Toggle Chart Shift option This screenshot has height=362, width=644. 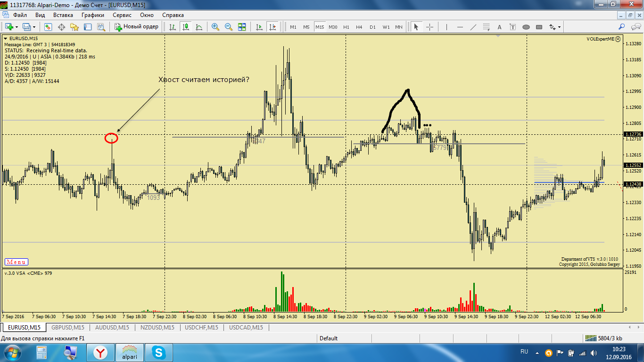272,27
